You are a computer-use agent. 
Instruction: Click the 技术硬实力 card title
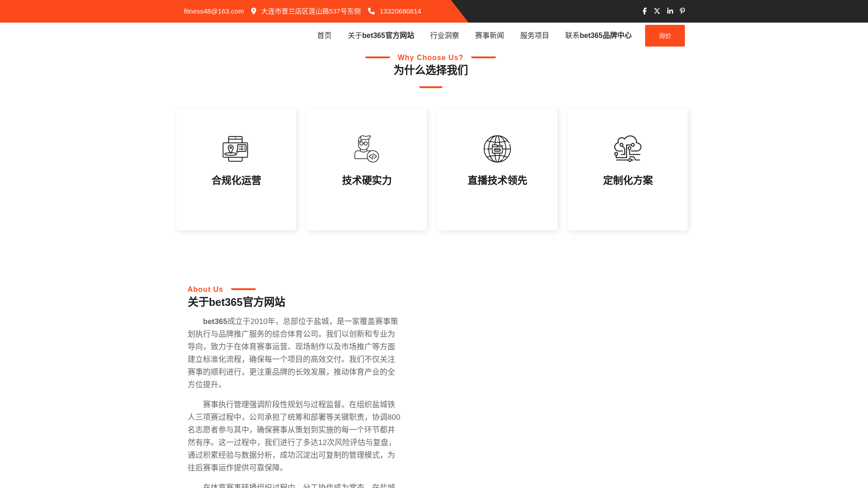pyautogui.click(x=367, y=180)
